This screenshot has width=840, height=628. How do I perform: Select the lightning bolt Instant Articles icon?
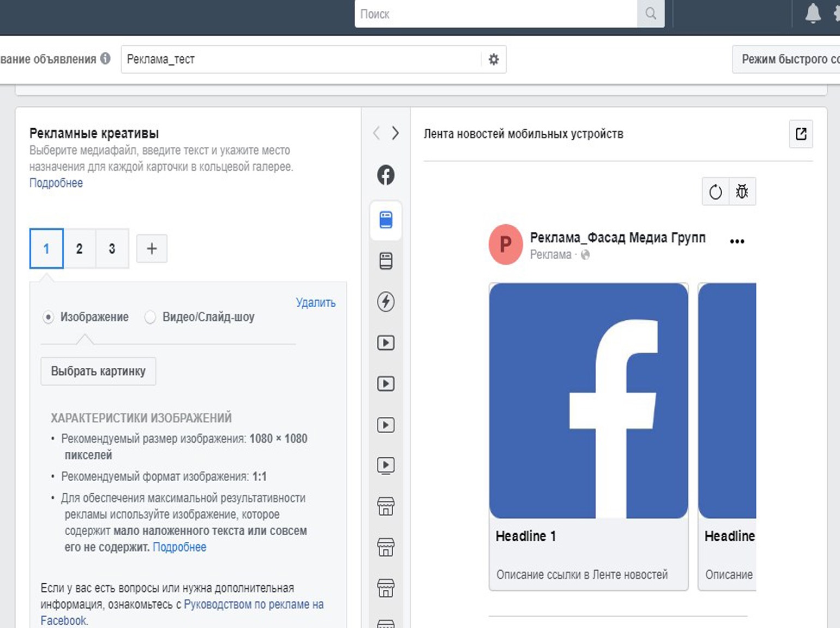point(386,302)
